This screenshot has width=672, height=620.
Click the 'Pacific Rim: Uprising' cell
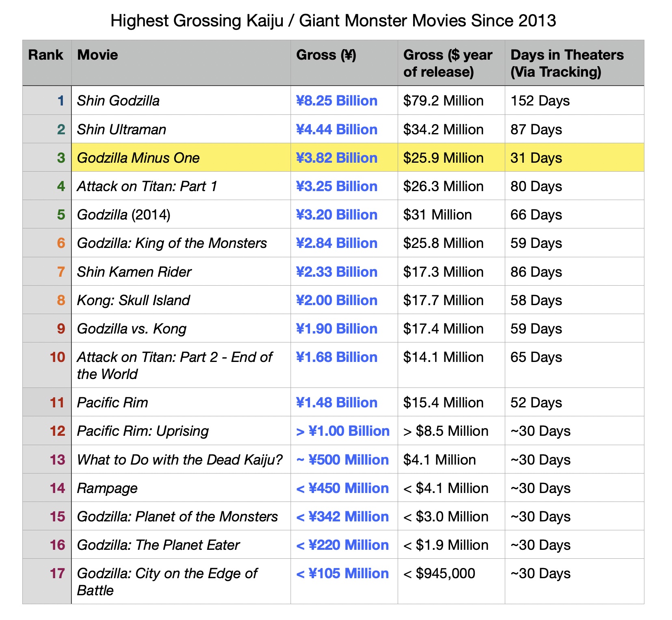pos(181,431)
